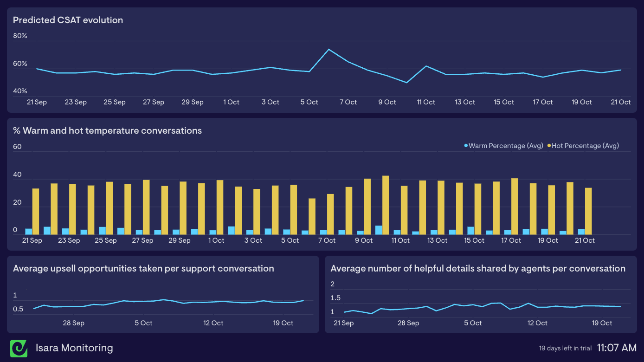Screen dimensions: 644x362
Task: Select the CSAT peak near 6 Oct
Action: (329, 49)
